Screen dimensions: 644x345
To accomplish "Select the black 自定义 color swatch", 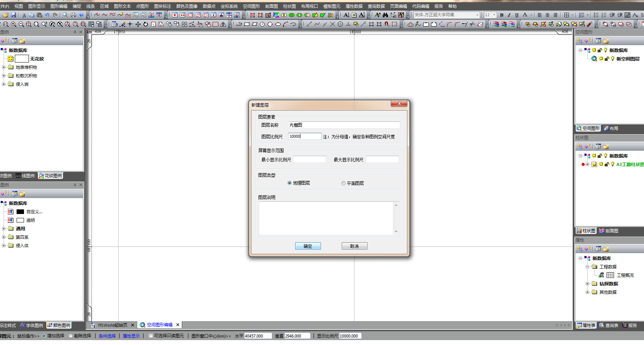I will [x=20, y=212].
